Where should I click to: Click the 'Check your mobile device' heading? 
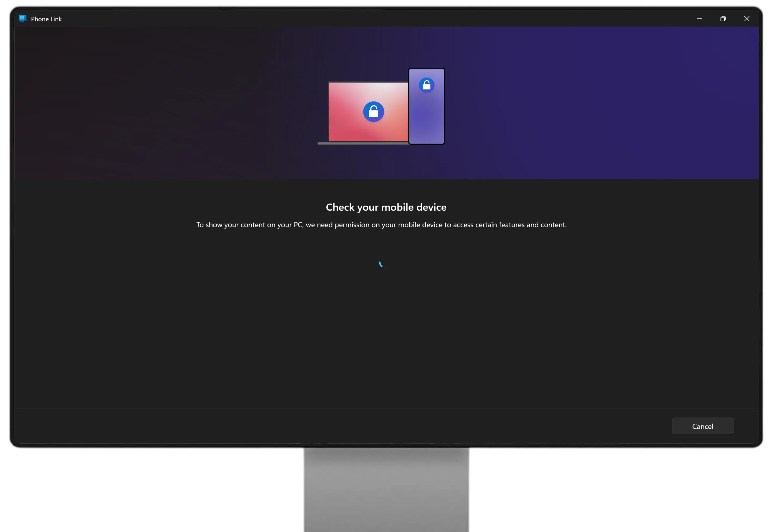pos(386,207)
